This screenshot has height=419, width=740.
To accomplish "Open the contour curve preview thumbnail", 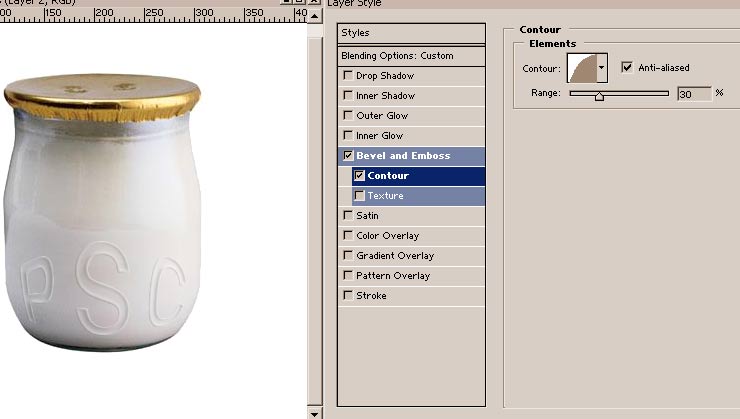I will (x=582, y=68).
